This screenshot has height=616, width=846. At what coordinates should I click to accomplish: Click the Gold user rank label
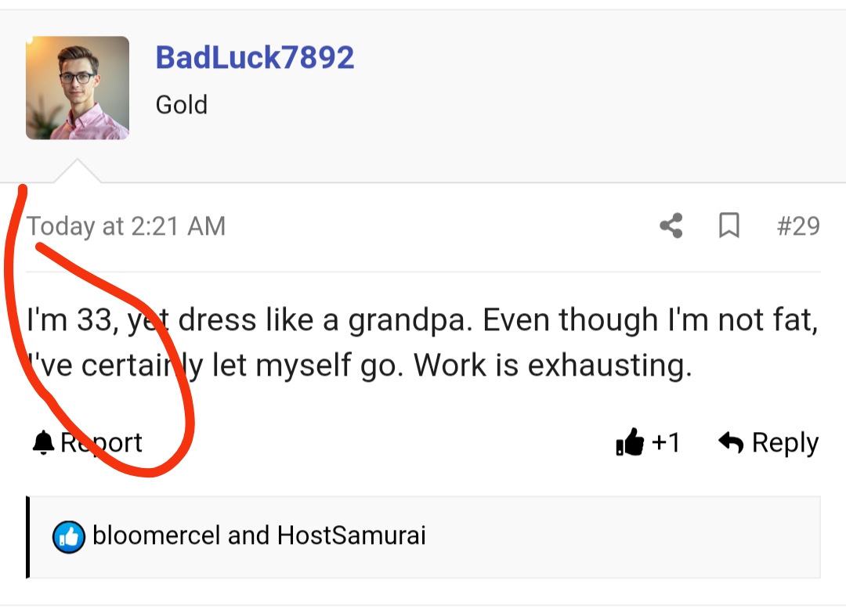point(182,105)
